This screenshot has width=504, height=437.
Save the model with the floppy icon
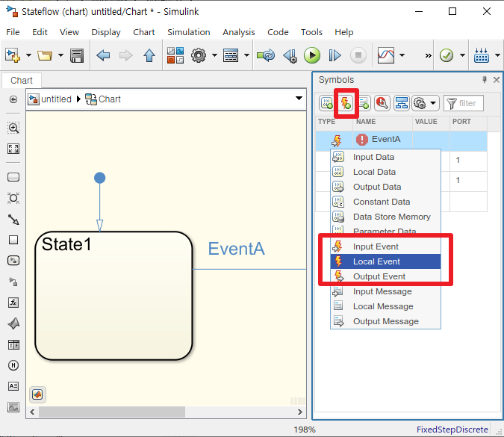tap(77, 55)
